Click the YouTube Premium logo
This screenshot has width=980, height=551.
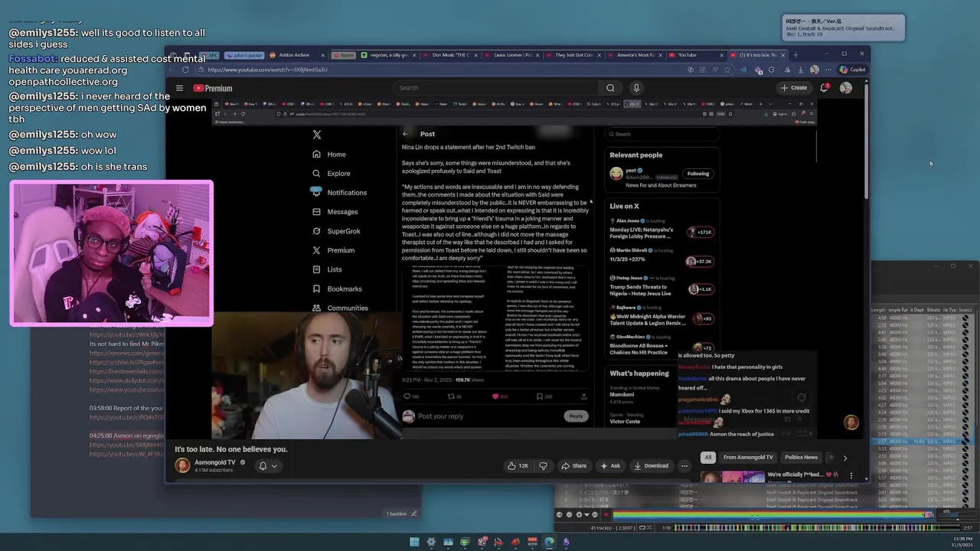(x=213, y=88)
